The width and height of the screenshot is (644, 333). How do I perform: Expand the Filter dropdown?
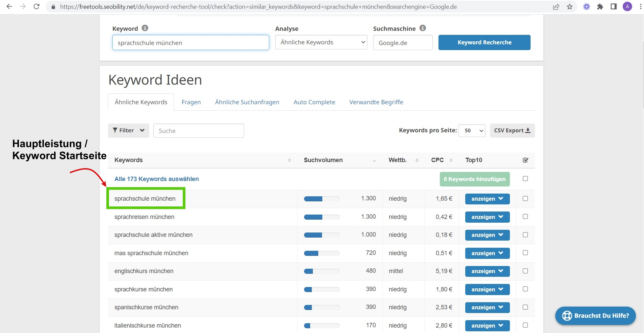(128, 131)
